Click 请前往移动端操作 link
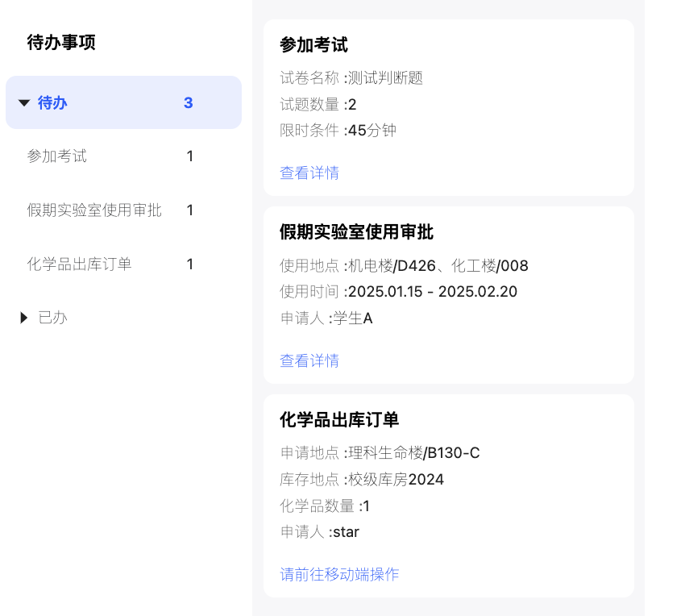The height and width of the screenshot is (616, 685). pos(339,574)
